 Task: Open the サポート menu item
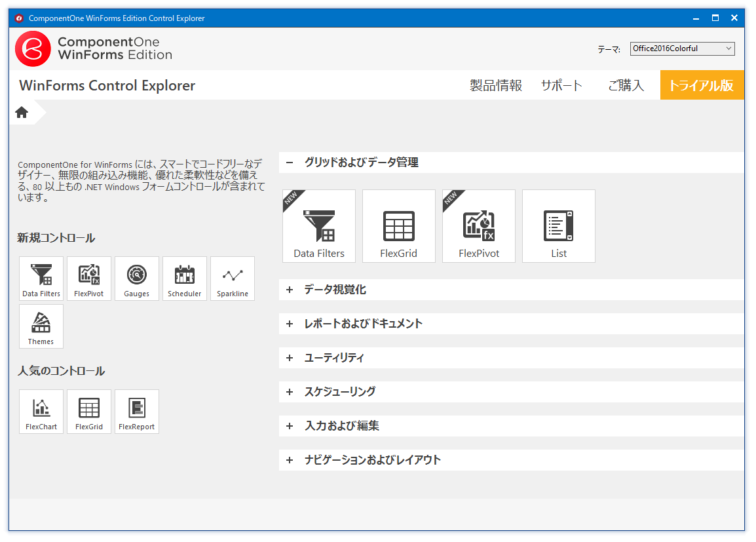pos(561,85)
